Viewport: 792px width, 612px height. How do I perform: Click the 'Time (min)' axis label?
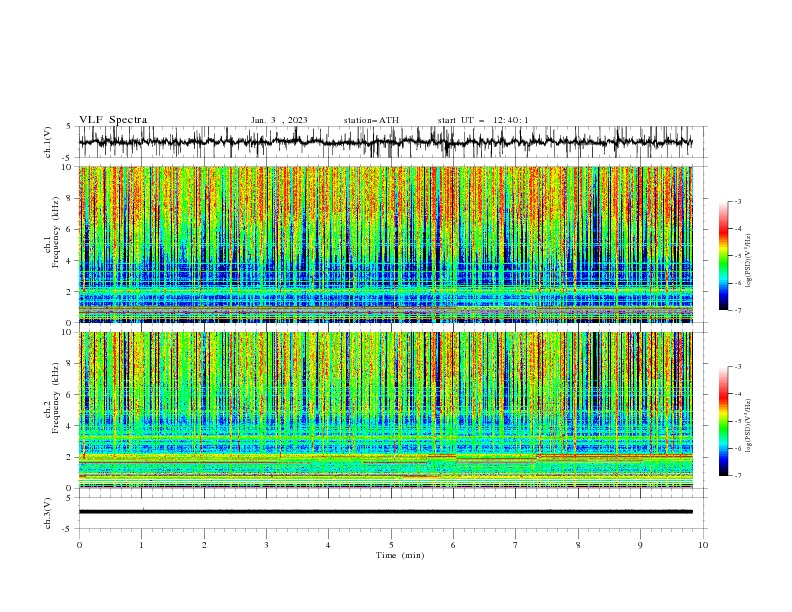[400, 555]
